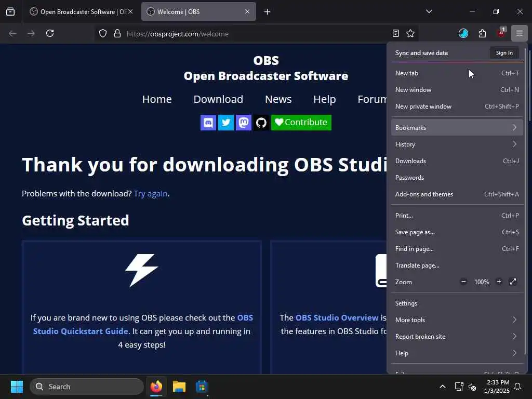Click the green Contribute button
This screenshot has height=399, width=532.
click(301, 123)
